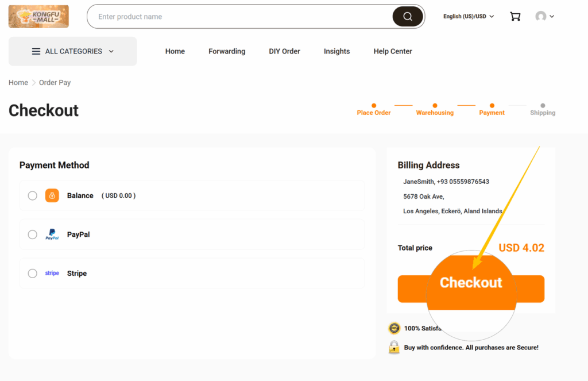Go to the Forwarding menu item

[227, 51]
